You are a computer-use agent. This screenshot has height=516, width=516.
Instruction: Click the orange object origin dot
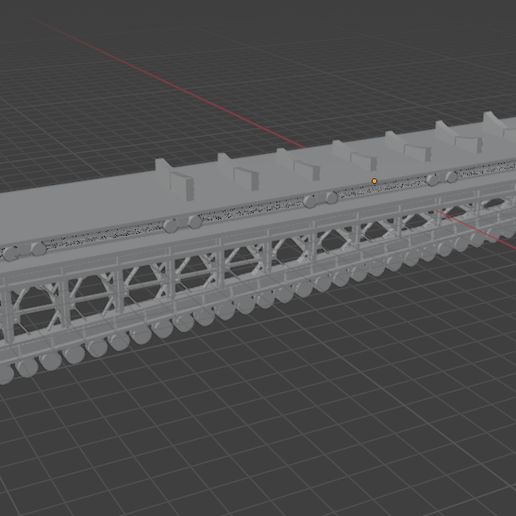coord(374,181)
